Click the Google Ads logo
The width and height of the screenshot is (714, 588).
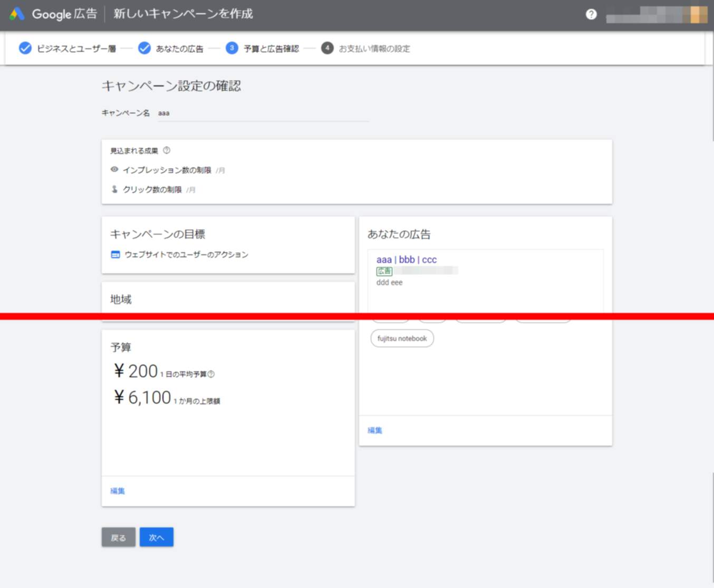click(x=17, y=14)
